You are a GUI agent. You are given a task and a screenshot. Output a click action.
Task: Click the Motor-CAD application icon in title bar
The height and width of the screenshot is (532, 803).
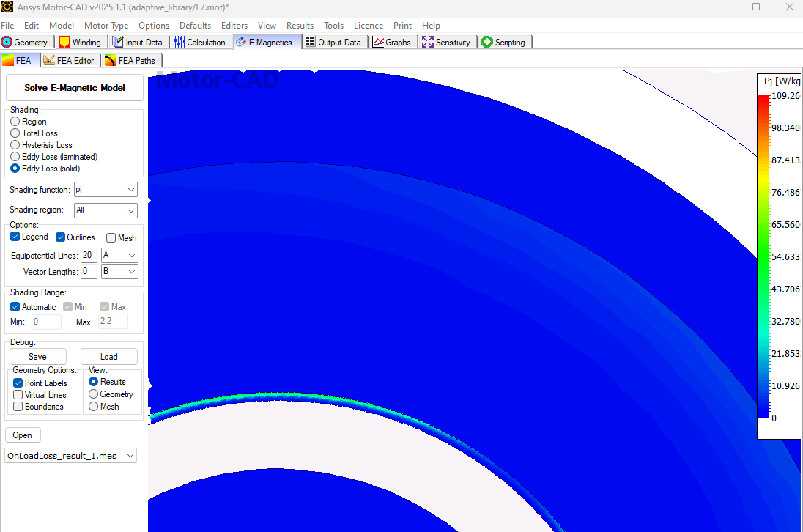tap(7, 7)
